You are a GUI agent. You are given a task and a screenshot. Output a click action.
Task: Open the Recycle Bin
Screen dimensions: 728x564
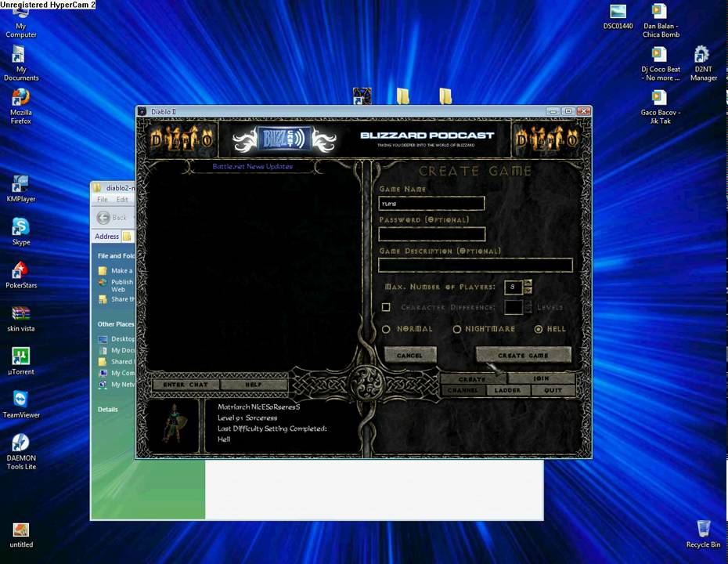click(x=703, y=534)
